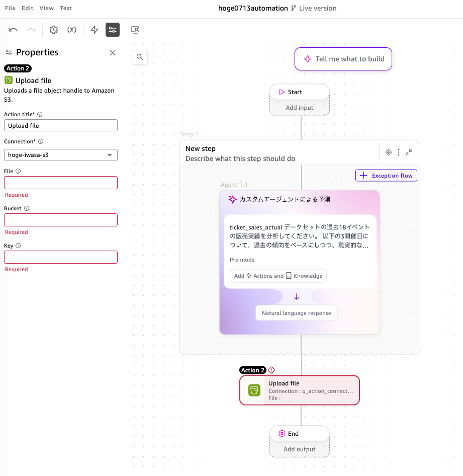Click the Exception flow button

(x=386, y=176)
